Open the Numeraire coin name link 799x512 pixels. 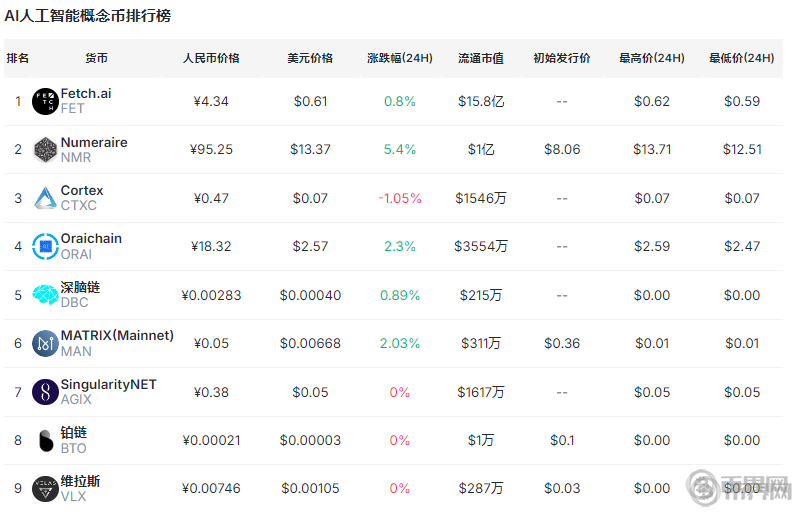tap(94, 142)
